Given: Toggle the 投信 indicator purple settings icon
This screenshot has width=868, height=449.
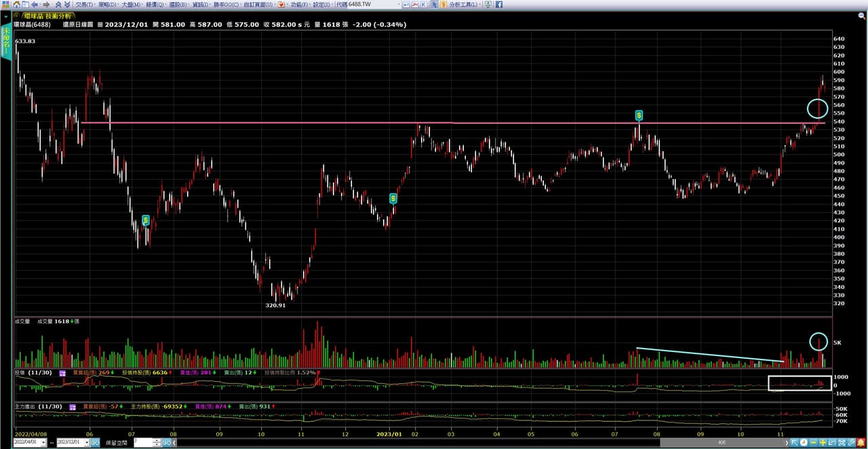Looking at the screenshot, I should pyautogui.click(x=62, y=373).
